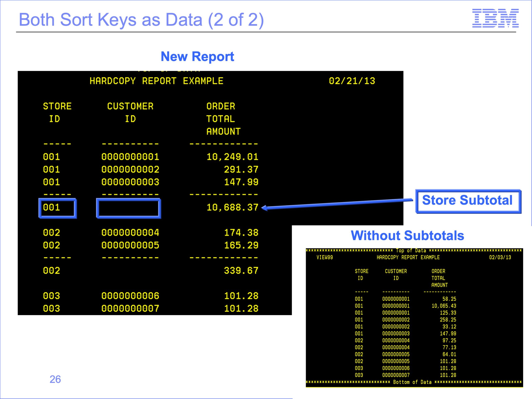
Task: Click the VIEW99 label in the small report
Action: [x=325, y=257]
